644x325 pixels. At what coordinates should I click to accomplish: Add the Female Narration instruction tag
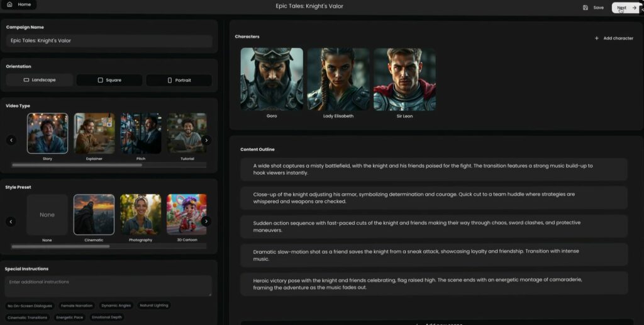[x=76, y=305]
